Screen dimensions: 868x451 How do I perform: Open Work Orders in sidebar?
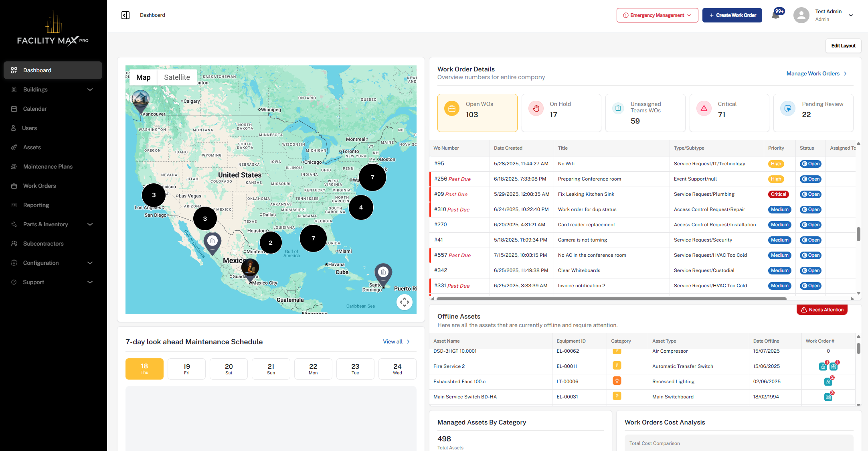39,186
